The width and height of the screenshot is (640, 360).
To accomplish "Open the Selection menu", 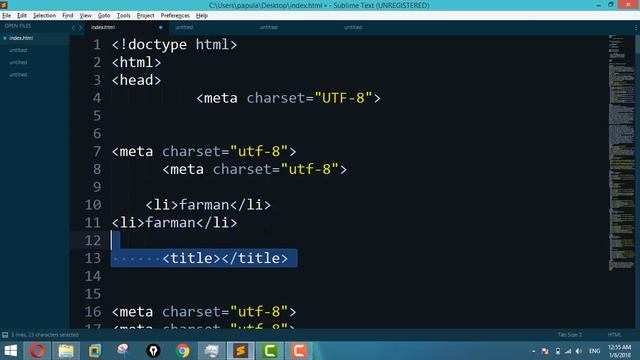I will 44,16.
